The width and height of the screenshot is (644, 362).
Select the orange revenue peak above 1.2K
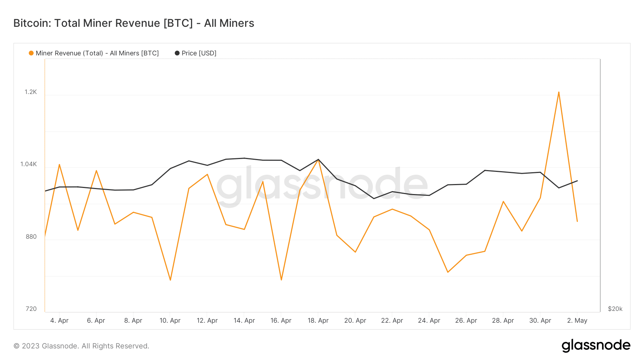558,92
